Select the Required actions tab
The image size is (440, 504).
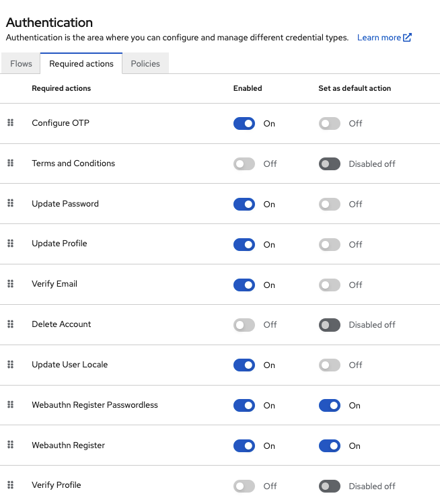pyautogui.click(x=81, y=64)
